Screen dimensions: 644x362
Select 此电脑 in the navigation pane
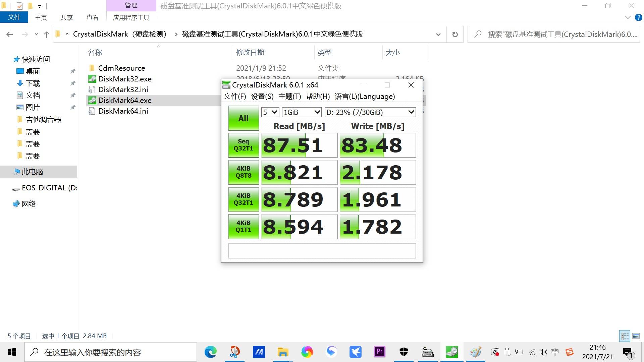coord(32,172)
